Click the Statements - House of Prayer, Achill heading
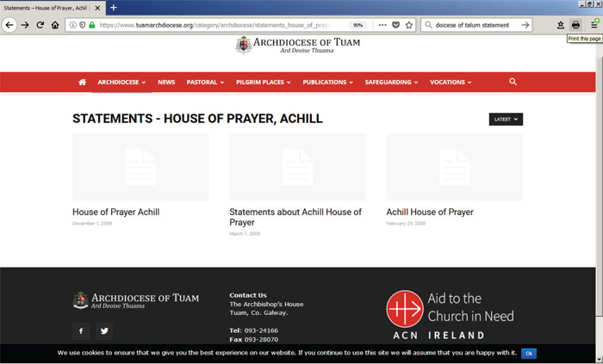603x364 pixels. 197,119
